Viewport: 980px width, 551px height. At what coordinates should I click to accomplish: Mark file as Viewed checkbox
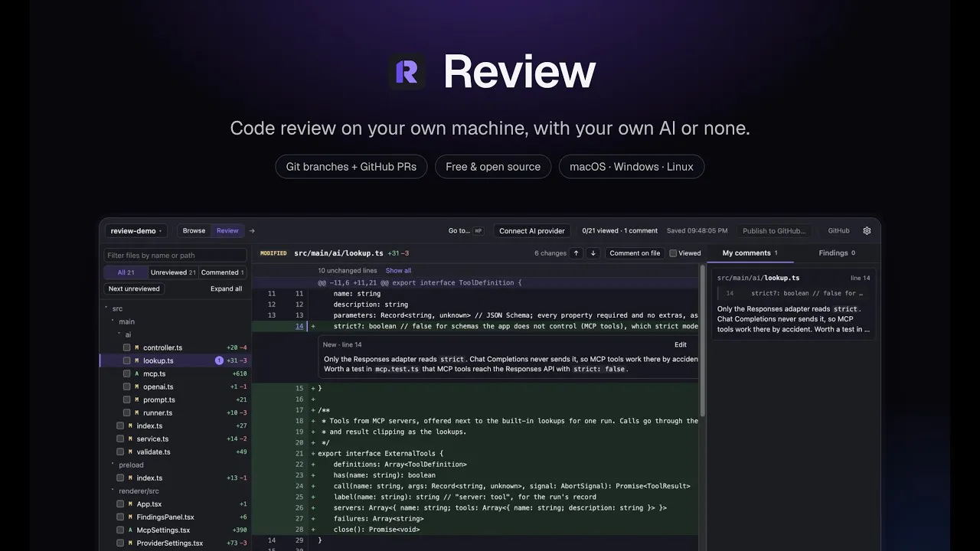pyautogui.click(x=673, y=253)
